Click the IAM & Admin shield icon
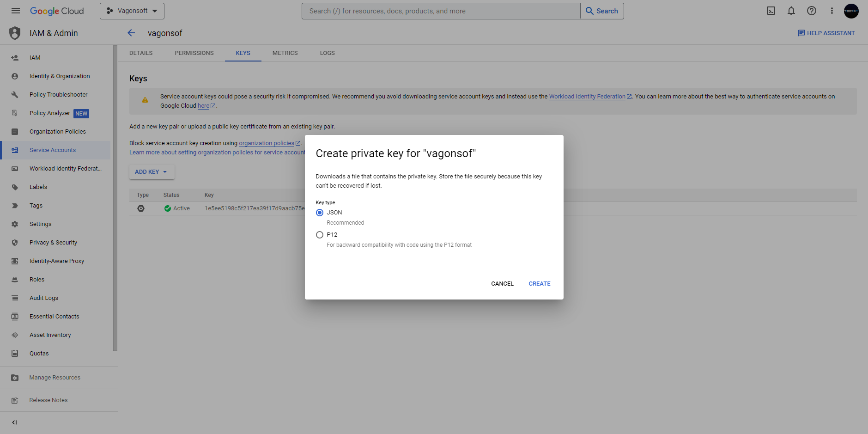This screenshot has height=434, width=868. [x=15, y=33]
